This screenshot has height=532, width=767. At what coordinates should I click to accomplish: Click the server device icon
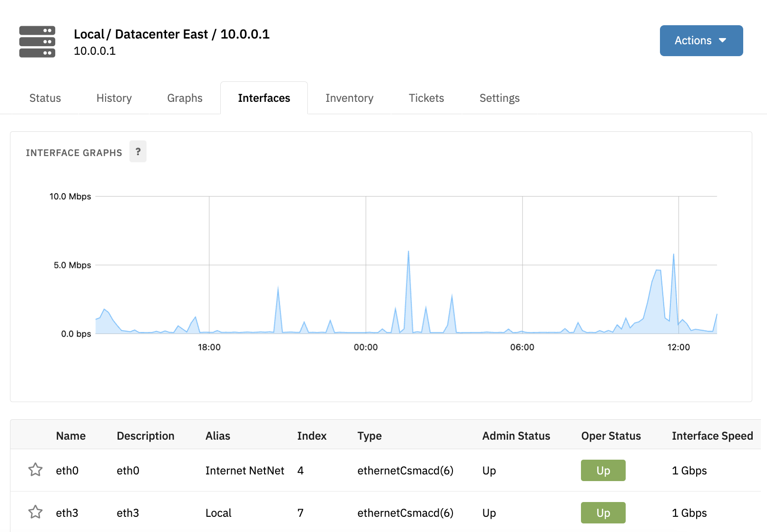(37, 42)
